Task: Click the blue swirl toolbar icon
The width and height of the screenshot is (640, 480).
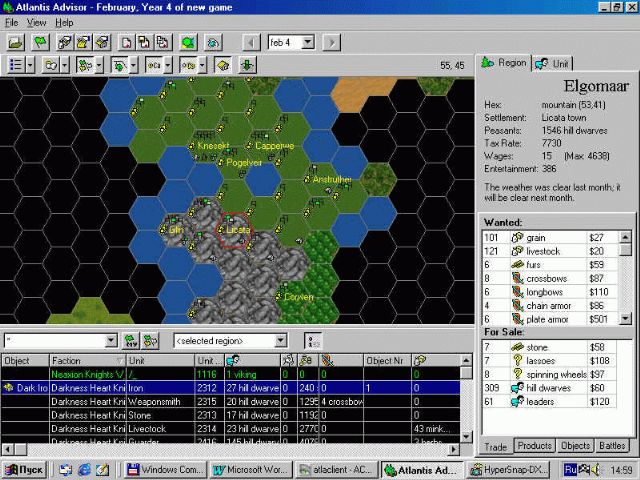Action: point(213,42)
